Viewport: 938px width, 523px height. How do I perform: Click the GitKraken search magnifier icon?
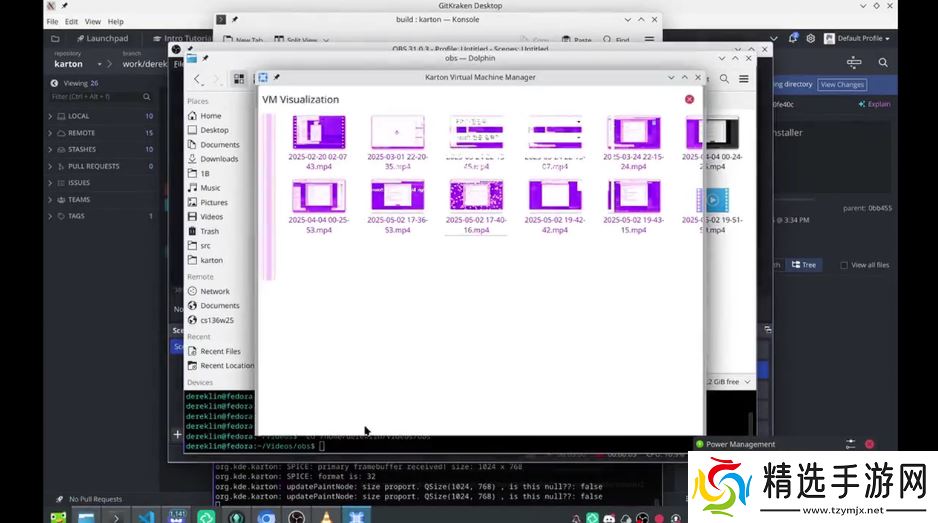pos(883,62)
